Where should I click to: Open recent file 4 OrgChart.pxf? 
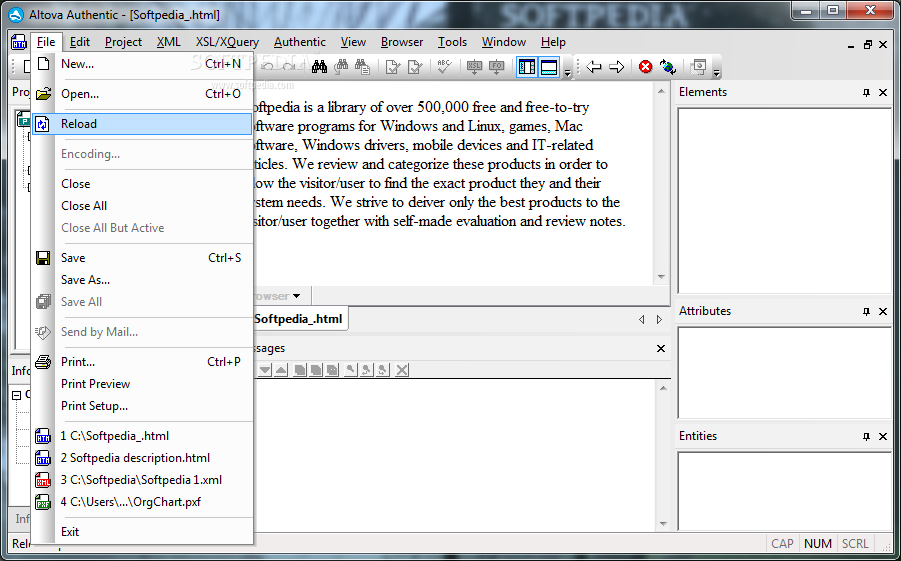(x=142, y=502)
